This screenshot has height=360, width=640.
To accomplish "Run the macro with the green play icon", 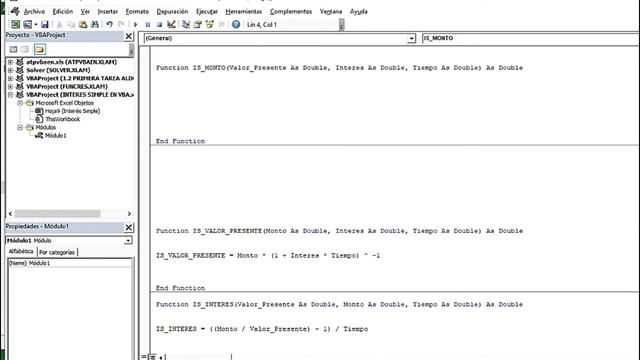I will [x=136, y=24].
